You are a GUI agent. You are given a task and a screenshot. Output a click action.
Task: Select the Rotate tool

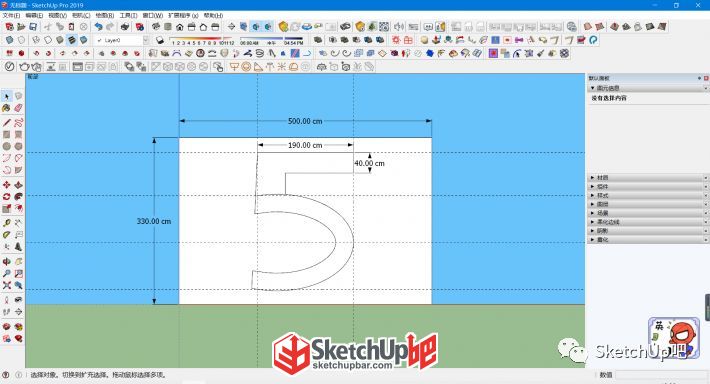tap(6, 197)
